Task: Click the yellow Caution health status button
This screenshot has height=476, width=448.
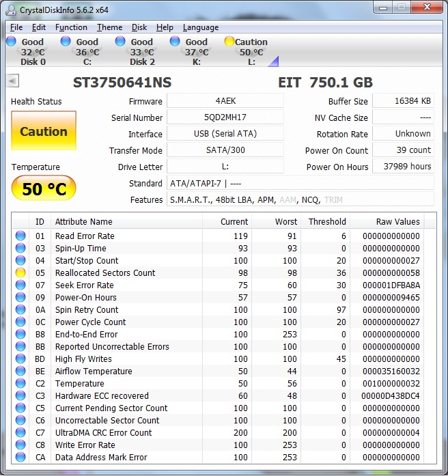Action: [x=44, y=130]
